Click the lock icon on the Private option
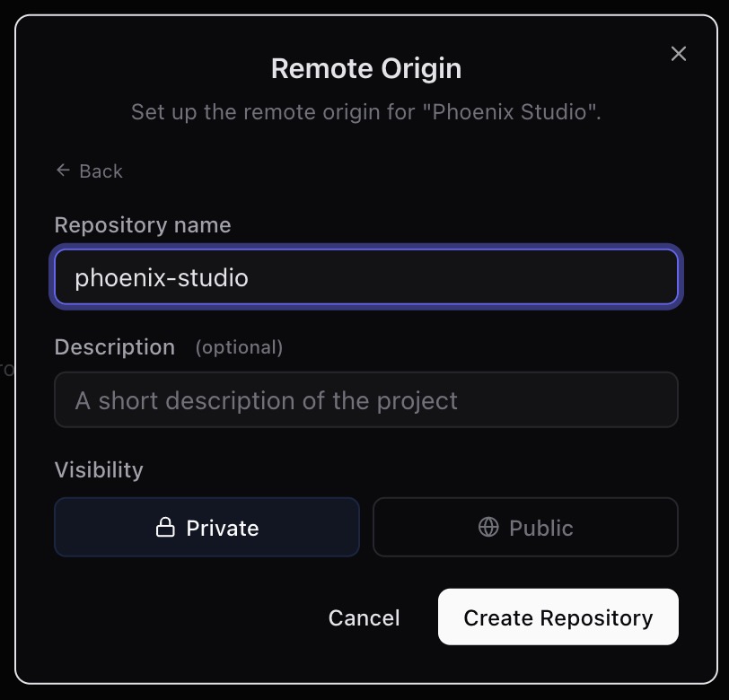The width and height of the screenshot is (729, 700). pos(166,528)
